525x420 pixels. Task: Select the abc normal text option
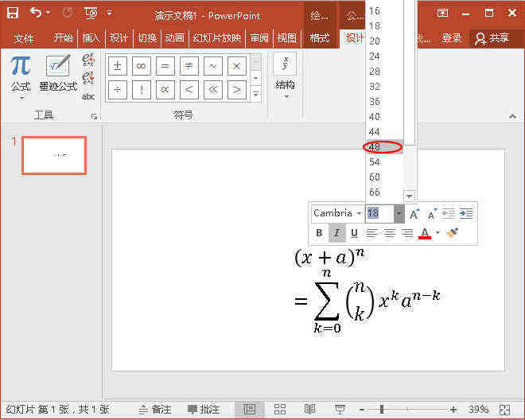(x=88, y=96)
